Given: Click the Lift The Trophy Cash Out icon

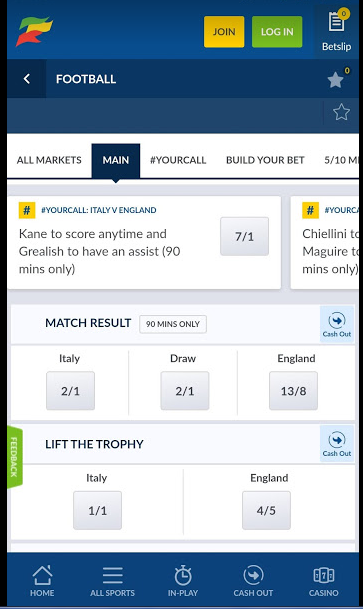Looking at the screenshot, I should (x=337, y=444).
